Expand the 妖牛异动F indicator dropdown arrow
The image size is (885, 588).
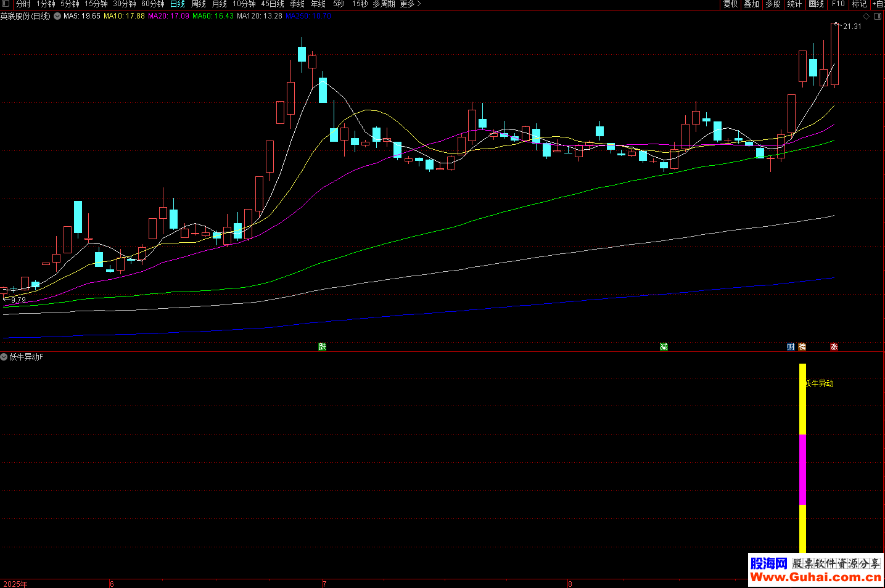(4, 357)
